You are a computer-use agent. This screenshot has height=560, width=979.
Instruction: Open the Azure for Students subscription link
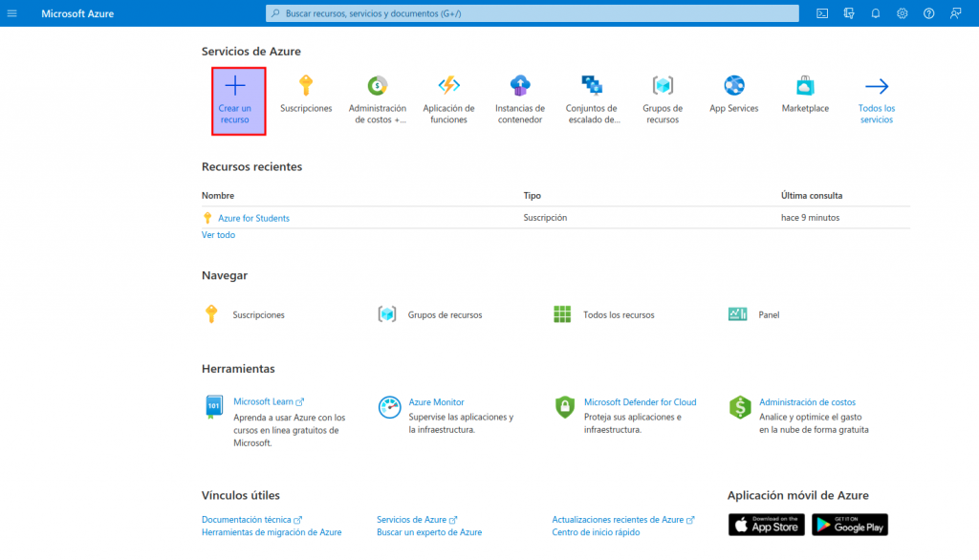pos(253,218)
